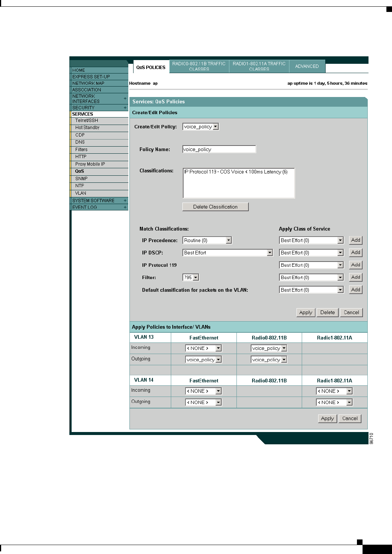Open VLAN 14 Radio1-802.11A Outgoing dropdown
Viewport: 392px width, 554px height.
pyautogui.click(x=335, y=403)
